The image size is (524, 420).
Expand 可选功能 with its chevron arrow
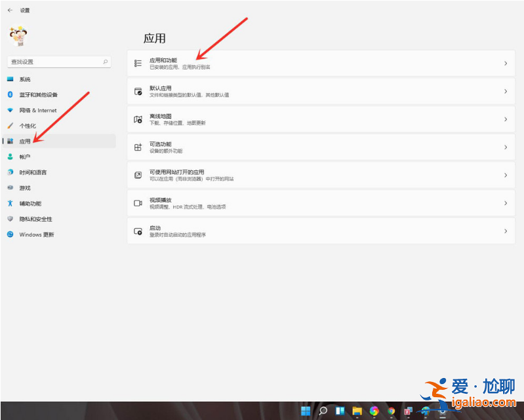pyautogui.click(x=506, y=147)
